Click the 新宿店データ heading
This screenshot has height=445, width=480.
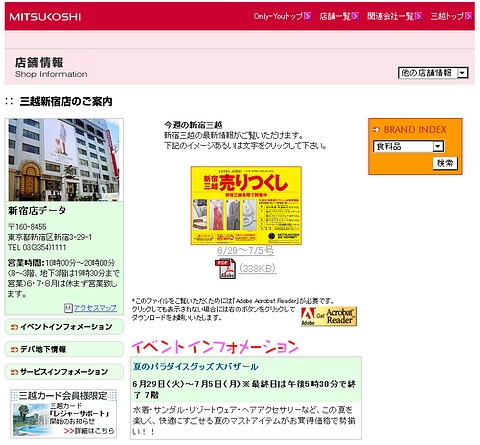37,210
